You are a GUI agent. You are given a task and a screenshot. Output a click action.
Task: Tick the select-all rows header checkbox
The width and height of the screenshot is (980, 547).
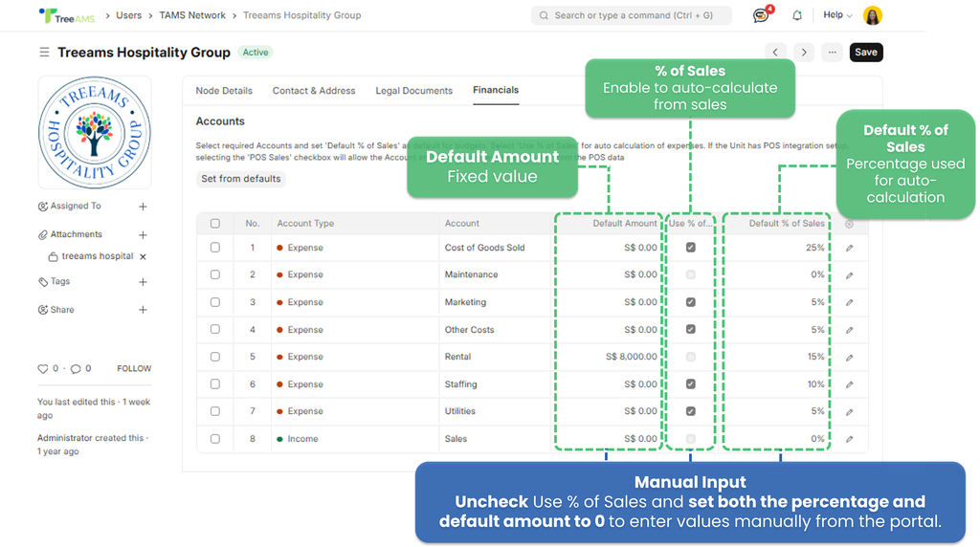(215, 224)
